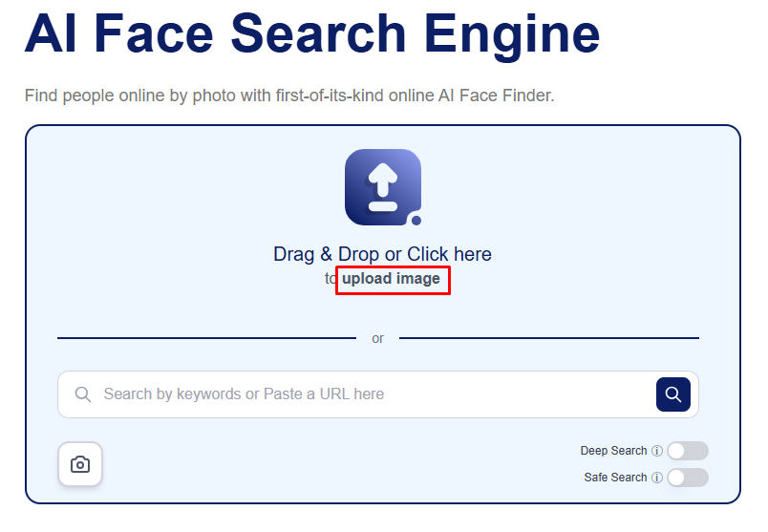Viewport: 768px width, 532px height.
Task: Click the "Find people online by photo" subtitle
Action: click(x=288, y=96)
